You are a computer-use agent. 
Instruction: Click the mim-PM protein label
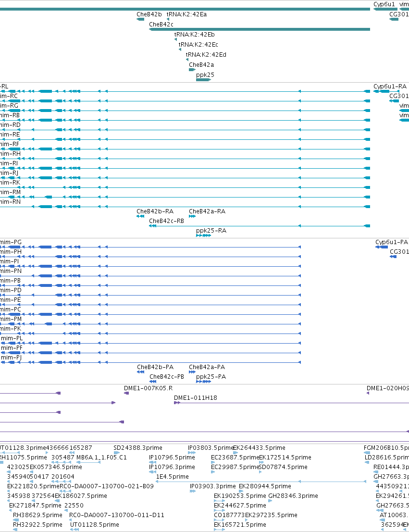click(x=11, y=319)
